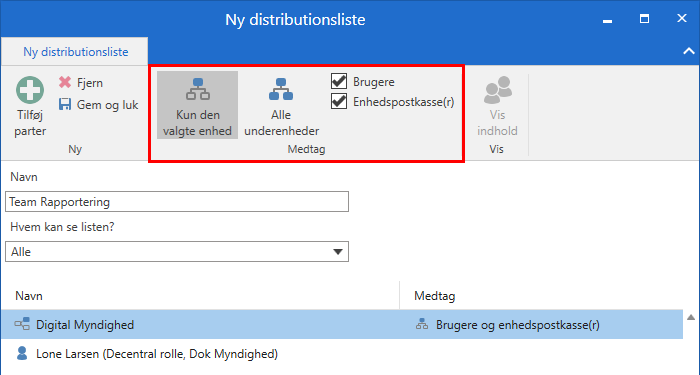The image size is (700, 375).
Task: Click the red Fjern cross icon
Action: point(65,82)
